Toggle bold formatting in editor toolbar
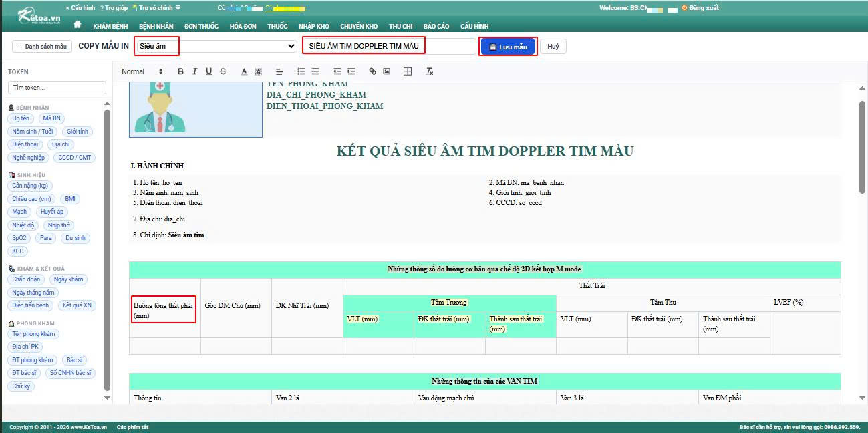 [x=180, y=71]
